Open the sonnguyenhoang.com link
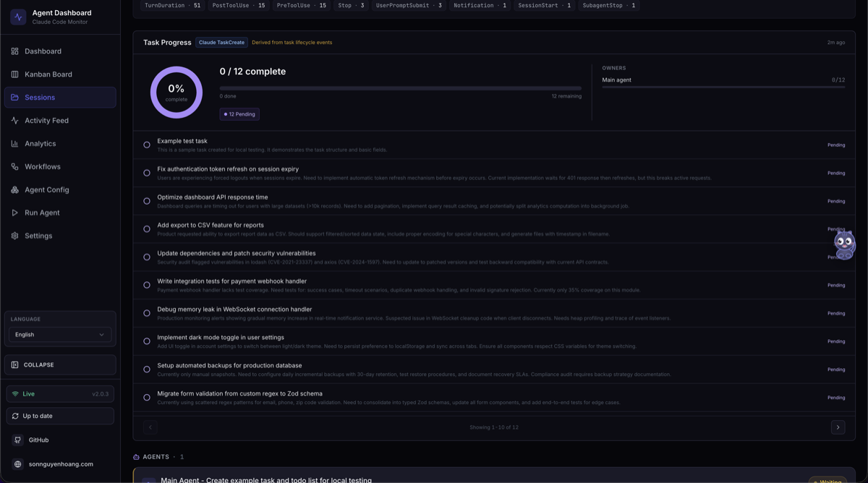 60,464
